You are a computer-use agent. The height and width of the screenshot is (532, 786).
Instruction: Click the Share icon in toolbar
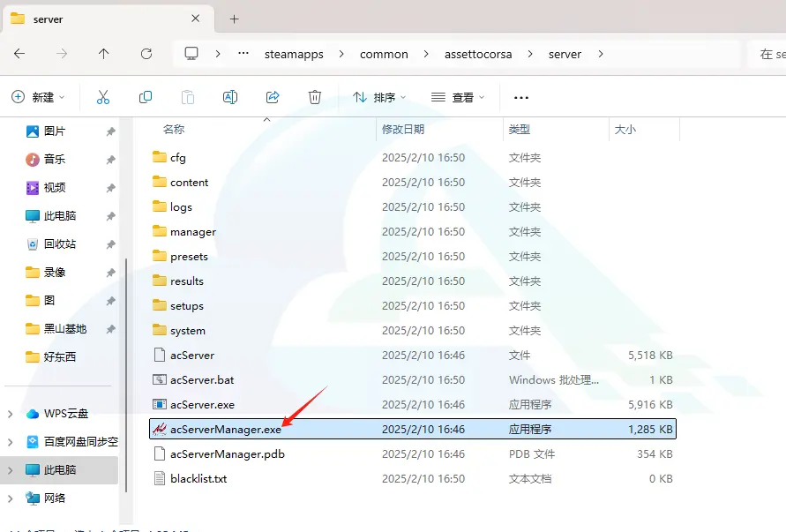[x=273, y=97]
